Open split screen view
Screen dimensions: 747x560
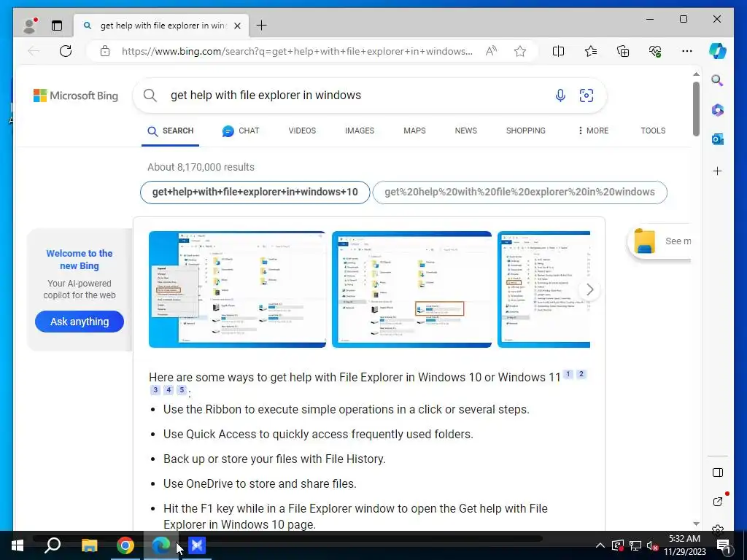click(558, 51)
